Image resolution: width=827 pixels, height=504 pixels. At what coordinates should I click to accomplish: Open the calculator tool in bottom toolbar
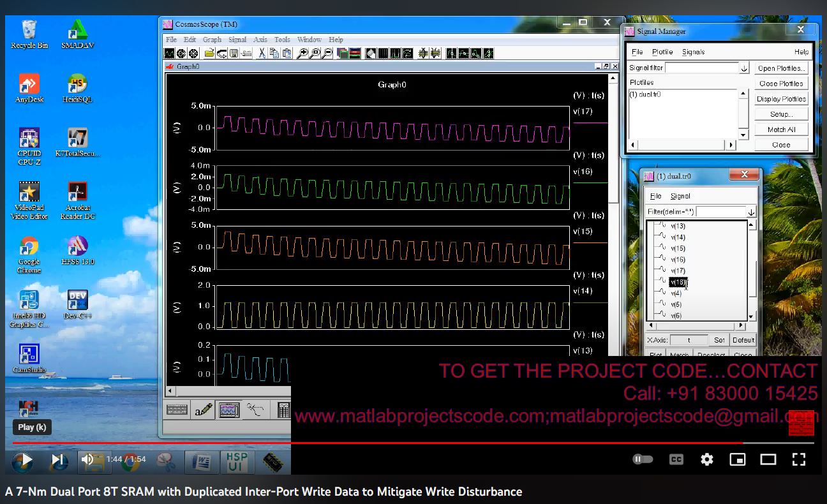[283, 410]
